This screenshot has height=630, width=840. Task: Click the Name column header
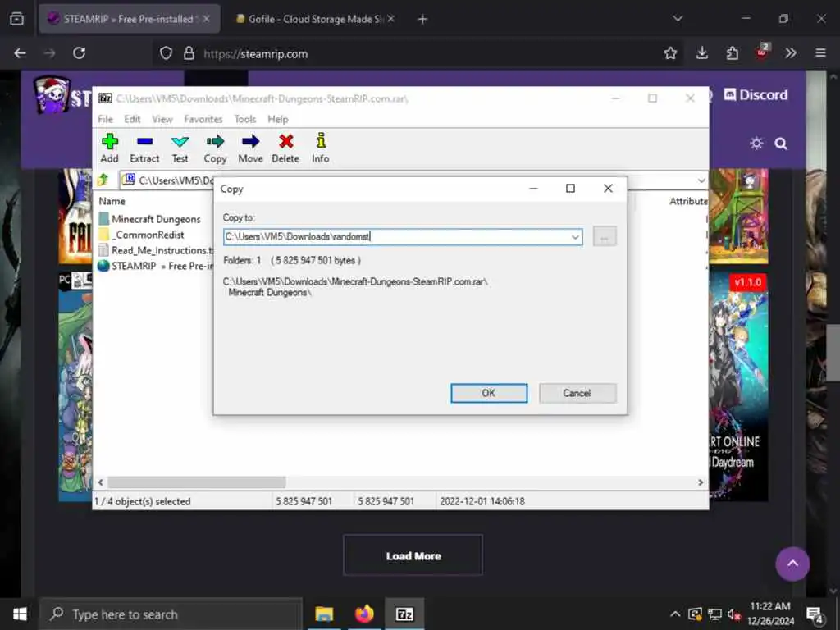[112, 202]
